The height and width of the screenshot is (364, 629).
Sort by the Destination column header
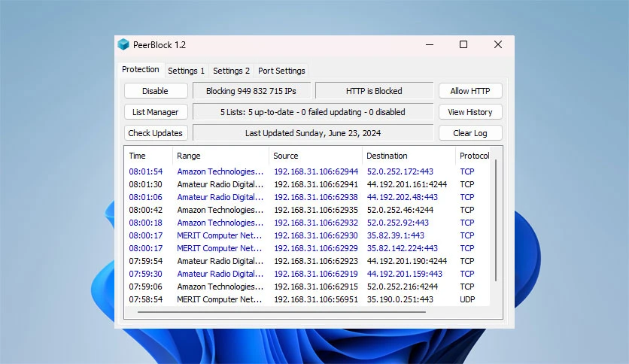pyautogui.click(x=409, y=156)
